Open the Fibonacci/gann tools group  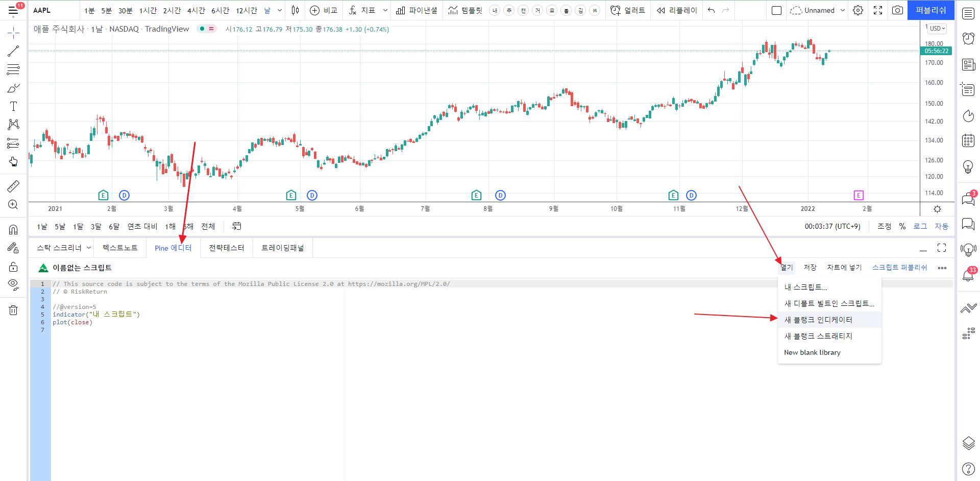click(13, 69)
